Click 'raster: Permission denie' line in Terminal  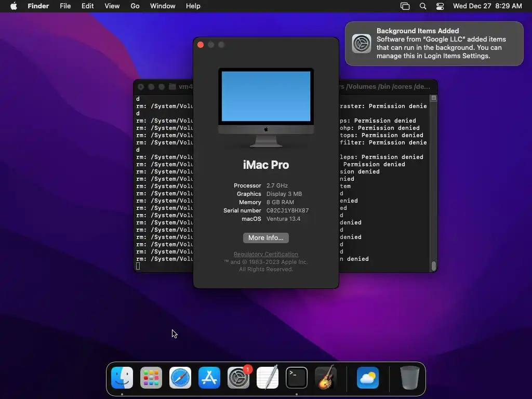pos(383,106)
